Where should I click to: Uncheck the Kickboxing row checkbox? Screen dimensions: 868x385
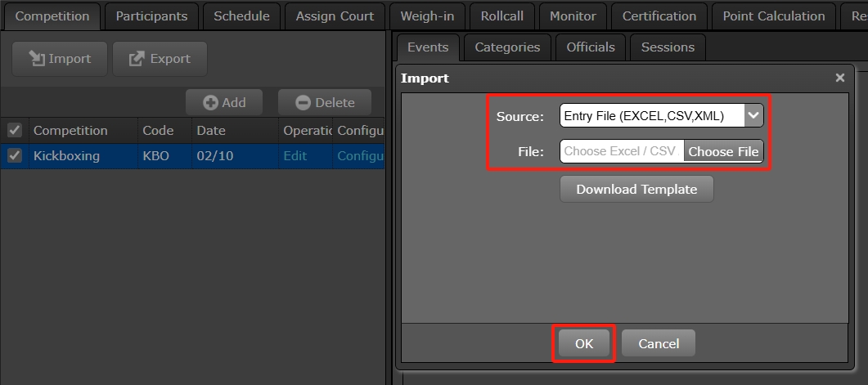(x=14, y=155)
